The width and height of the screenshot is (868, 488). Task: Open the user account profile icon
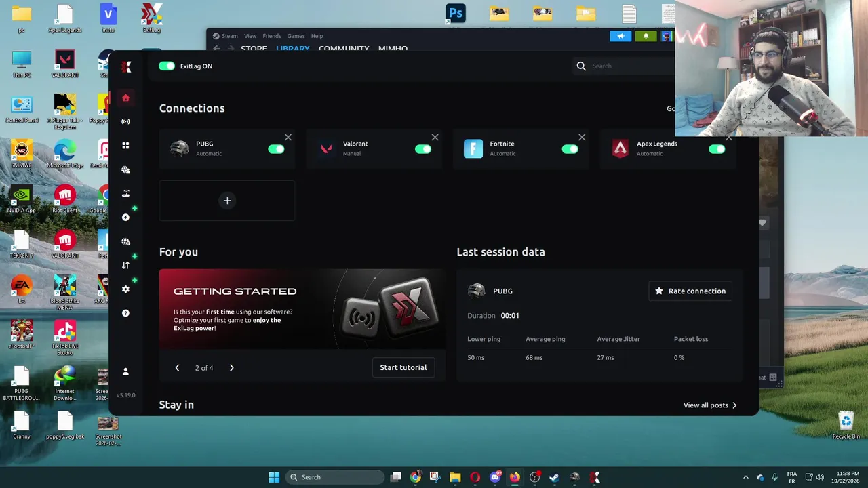coord(125,371)
